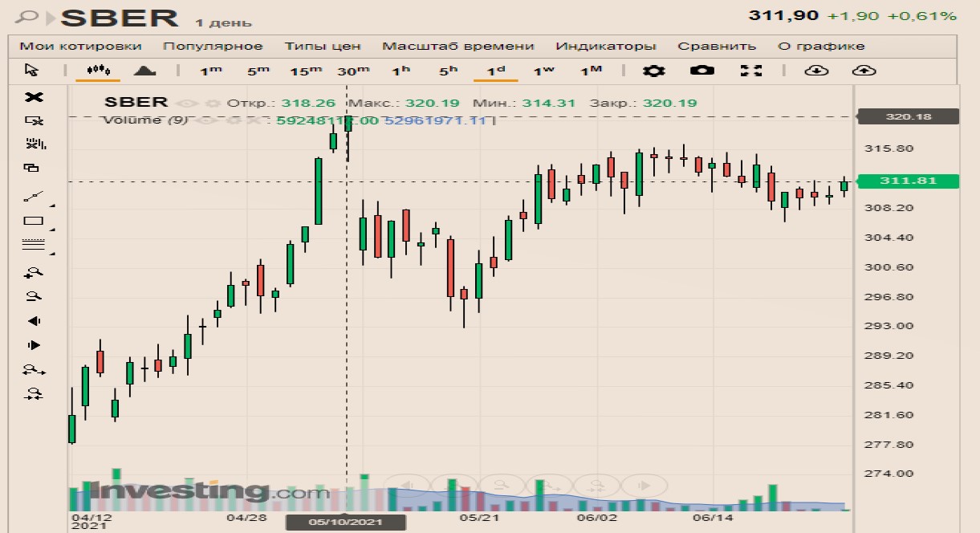Open the symbol search magnifier next to SBER title
This screenshot has width=980, height=533.
click(x=28, y=16)
